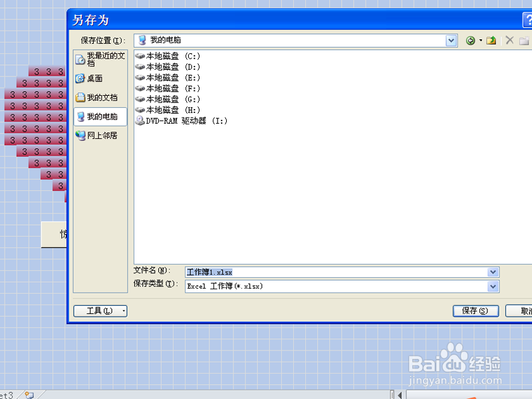This screenshot has width=532, height=399.
Task: Open 桌面 from the places sidebar
Action: click(x=98, y=78)
